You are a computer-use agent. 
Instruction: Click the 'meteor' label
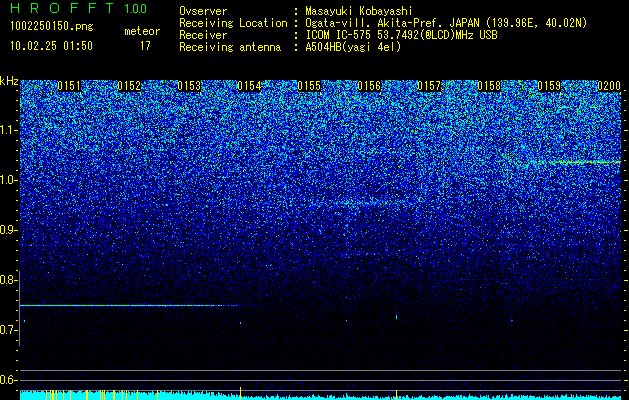[142, 31]
